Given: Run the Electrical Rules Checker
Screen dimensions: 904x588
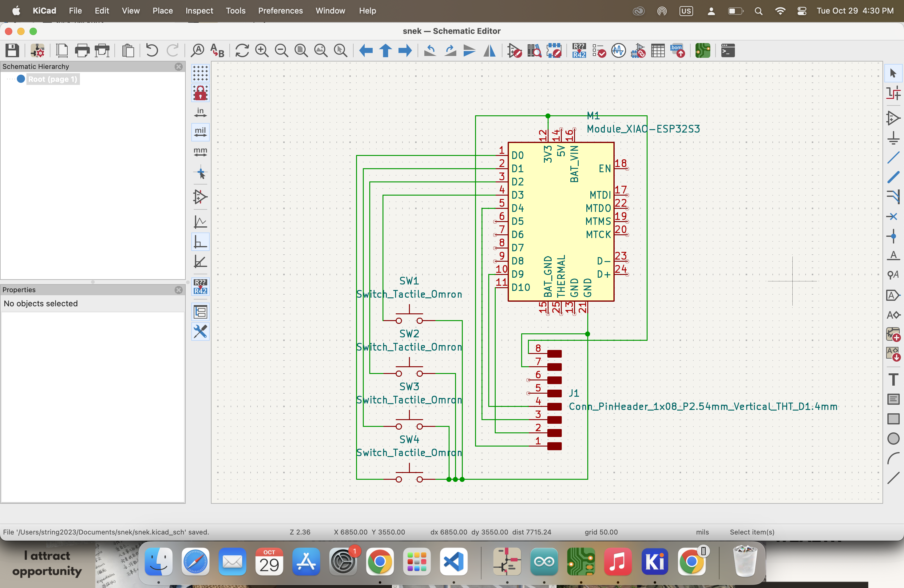Looking at the screenshot, I should point(599,50).
